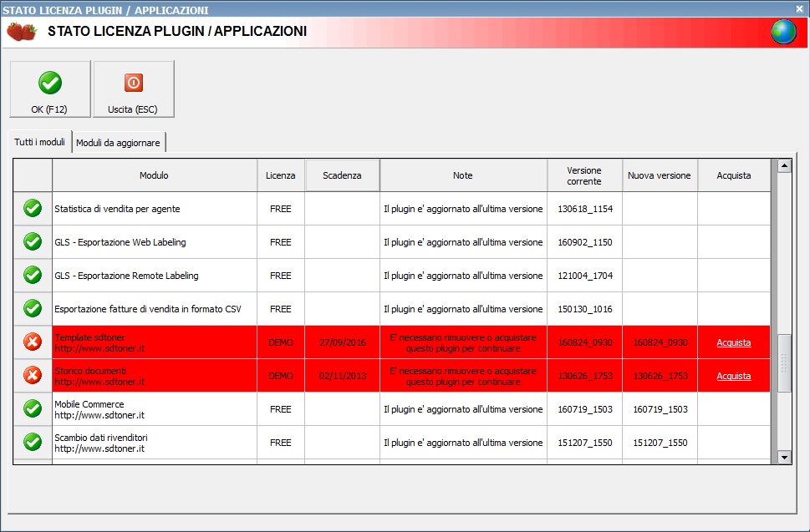Click the current version cell for Scambio dati rivenditori
This screenshot has width=810, height=532.
(x=585, y=443)
